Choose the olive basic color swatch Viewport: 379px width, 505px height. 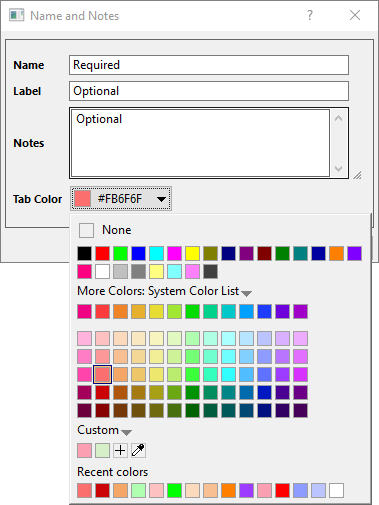(210, 253)
